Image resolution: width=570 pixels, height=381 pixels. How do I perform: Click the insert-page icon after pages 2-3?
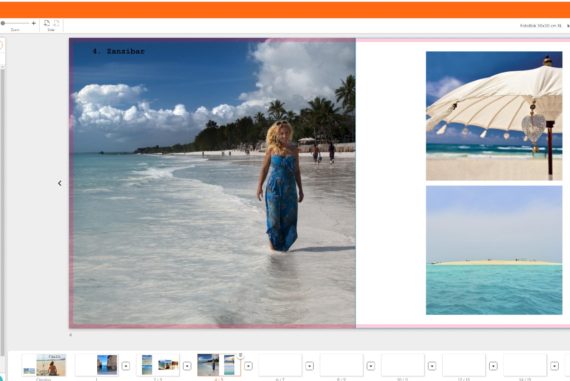187,366
